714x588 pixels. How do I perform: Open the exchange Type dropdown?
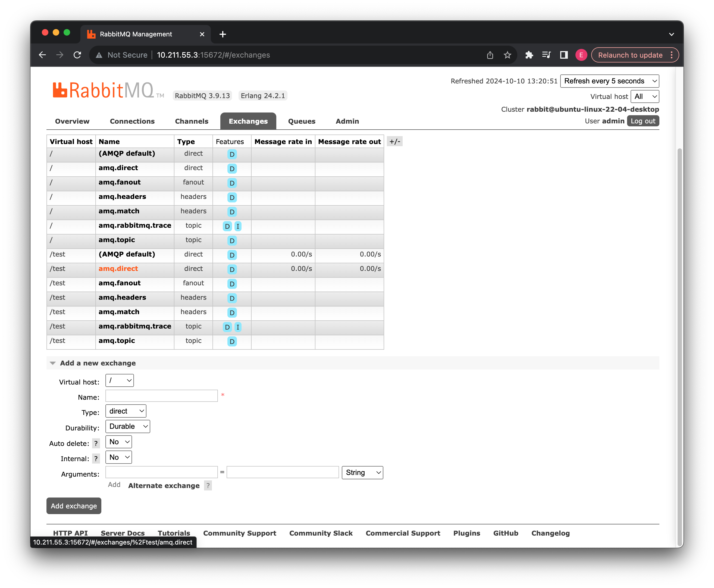126,411
